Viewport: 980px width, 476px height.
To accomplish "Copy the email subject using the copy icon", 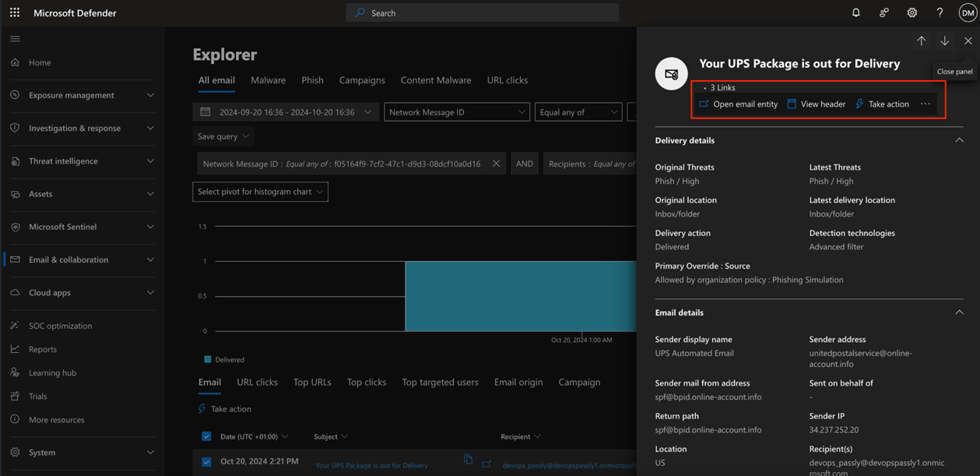I will click(x=468, y=460).
